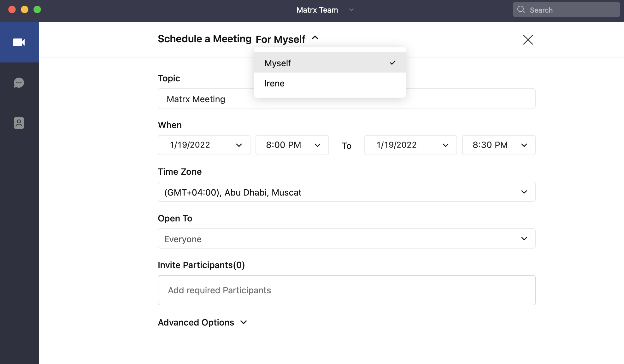Viewport: 624px width, 364px height.
Task: Click the Add required Participants field
Action: point(346,290)
